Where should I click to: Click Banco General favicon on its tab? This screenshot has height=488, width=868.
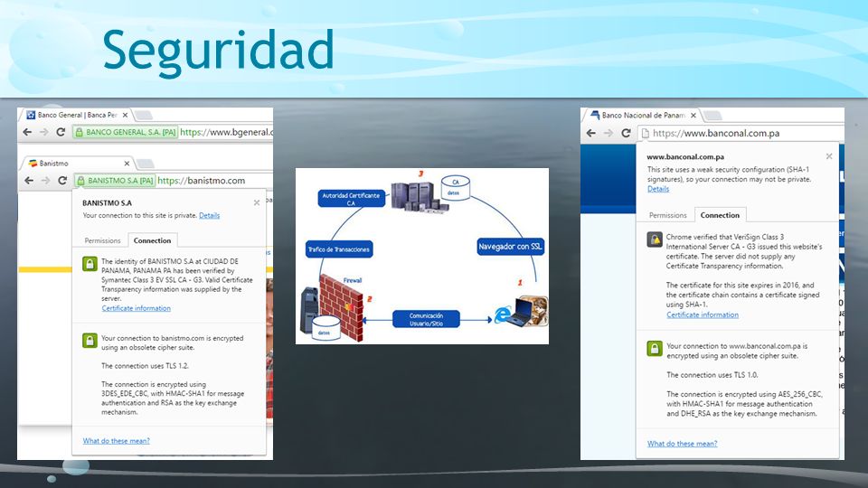(31, 115)
